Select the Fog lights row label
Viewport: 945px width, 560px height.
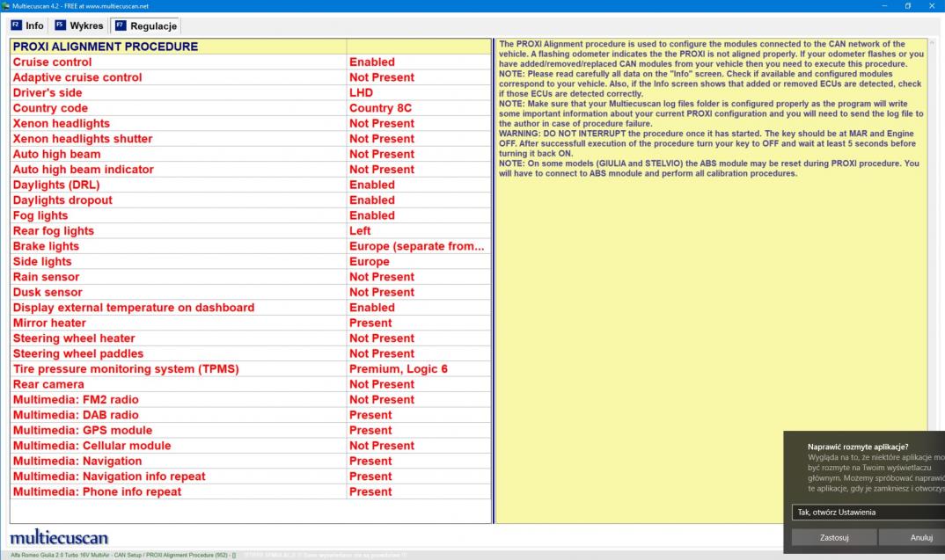(x=40, y=215)
